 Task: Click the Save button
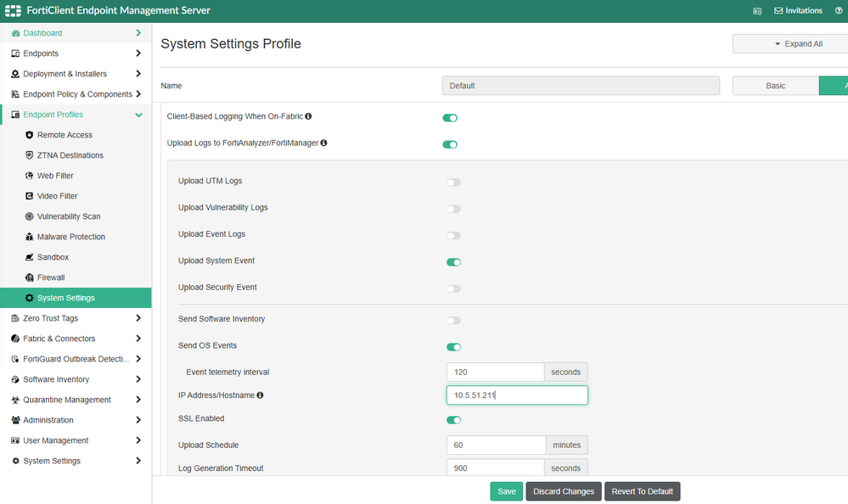506,491
